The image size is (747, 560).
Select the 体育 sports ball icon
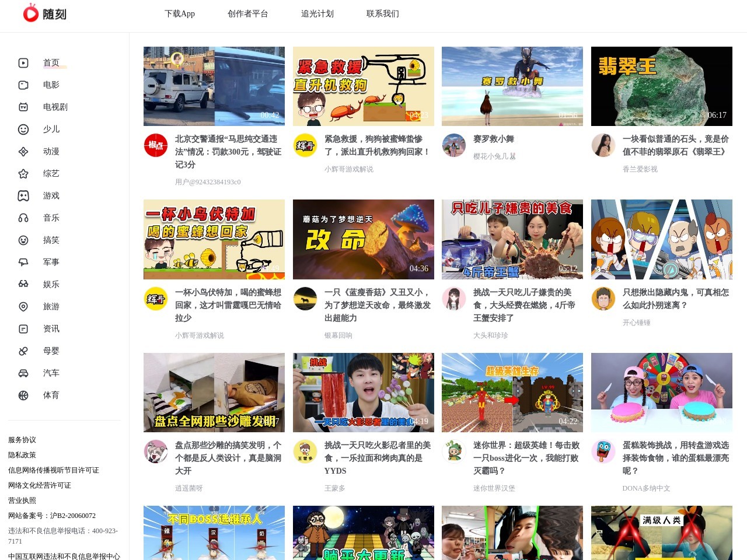point(23,395)
